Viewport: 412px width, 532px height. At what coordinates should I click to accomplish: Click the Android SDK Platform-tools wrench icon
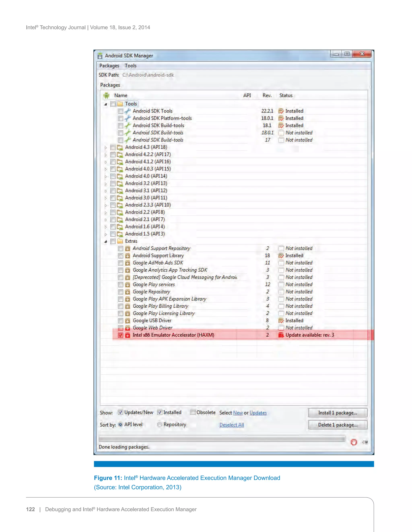pyautogui.click(x=128, y=118)
